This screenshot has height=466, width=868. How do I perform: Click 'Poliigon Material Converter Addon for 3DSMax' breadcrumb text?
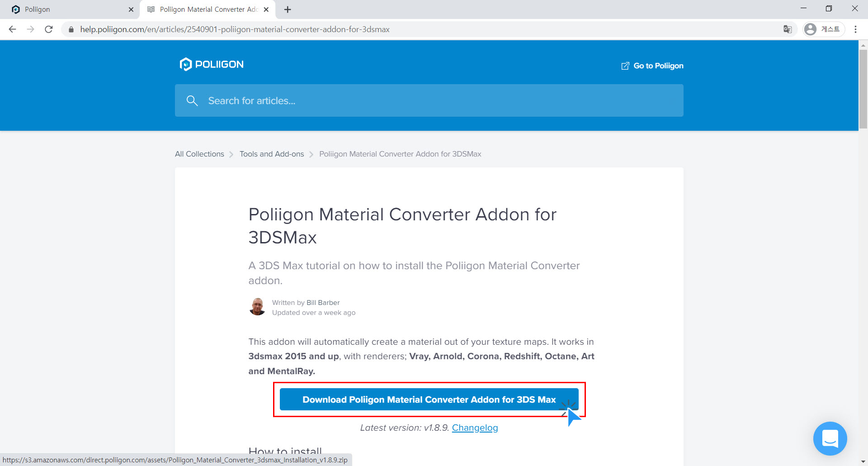tap(400, 154)
